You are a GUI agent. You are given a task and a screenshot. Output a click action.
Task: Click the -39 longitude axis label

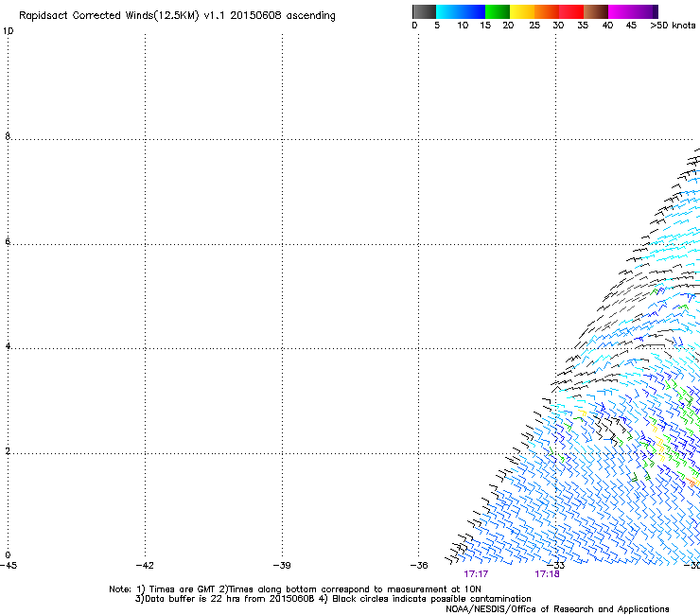(282, 566)
